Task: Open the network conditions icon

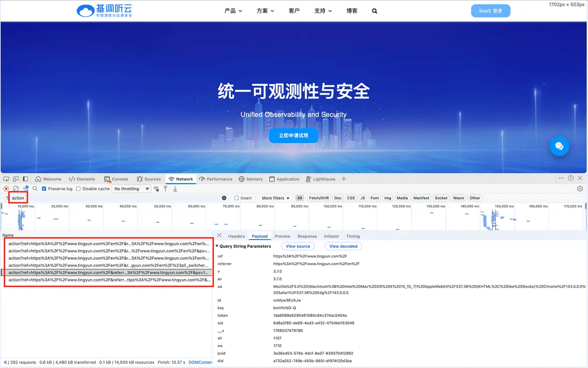Action: coord(156,189)
